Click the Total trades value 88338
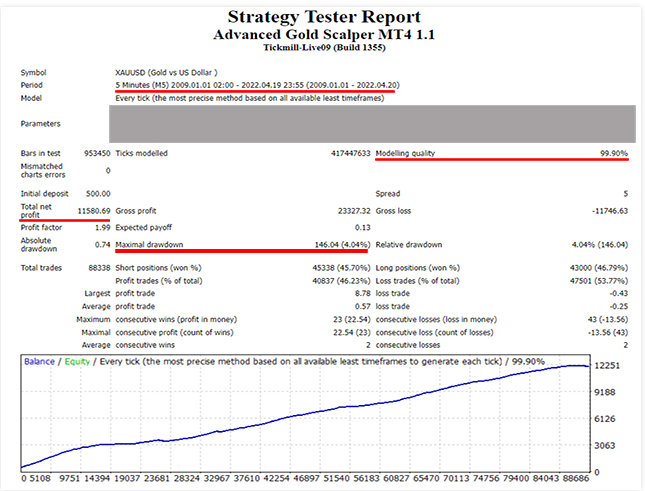Viewport: 645px width, 491px height. pos(99,268)
